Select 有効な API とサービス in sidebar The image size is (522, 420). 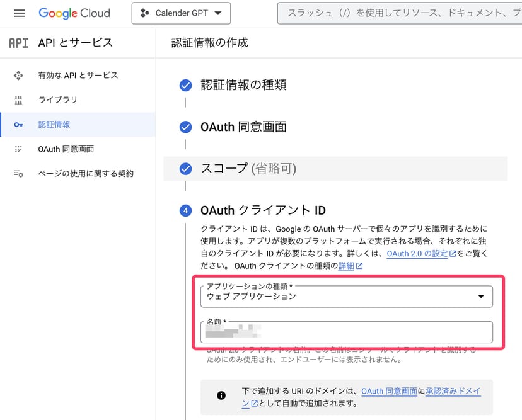78,76
